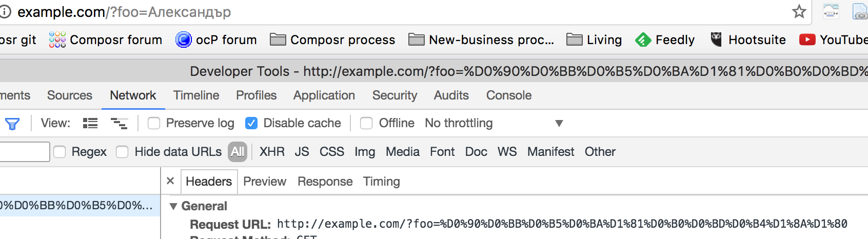Filter requests by XHR type

(272, 152)
